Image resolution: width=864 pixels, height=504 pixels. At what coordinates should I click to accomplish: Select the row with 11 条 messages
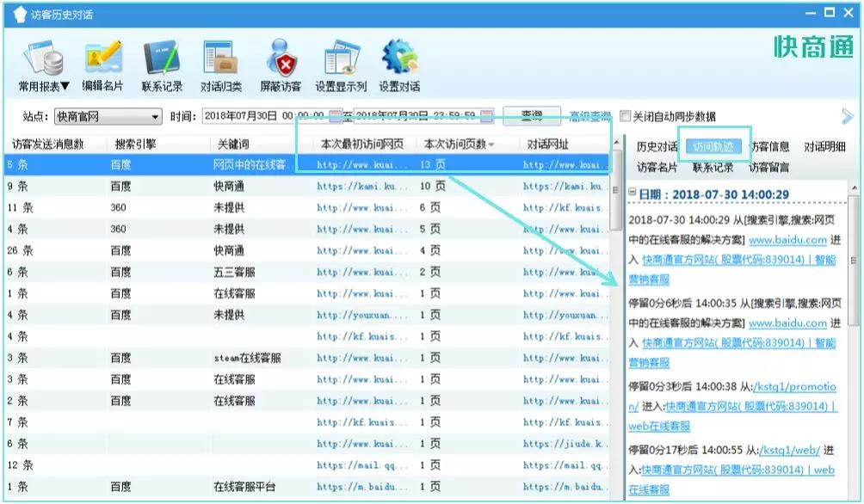(307, 207)
